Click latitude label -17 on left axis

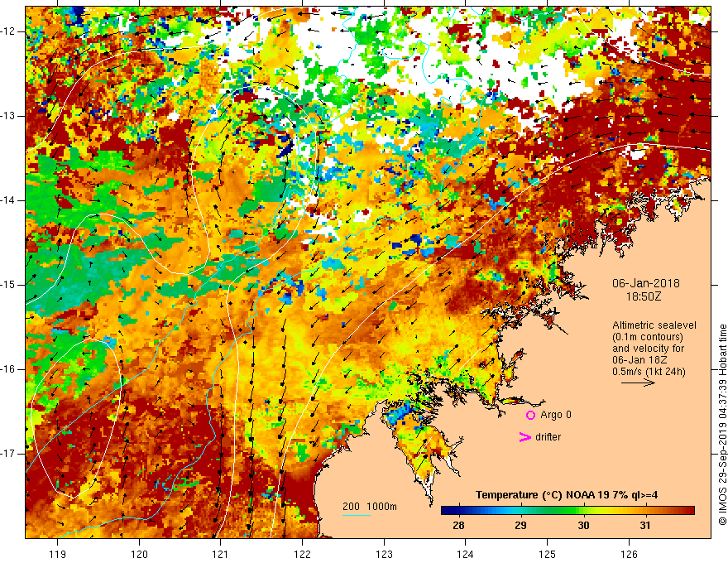pos(9,454)
